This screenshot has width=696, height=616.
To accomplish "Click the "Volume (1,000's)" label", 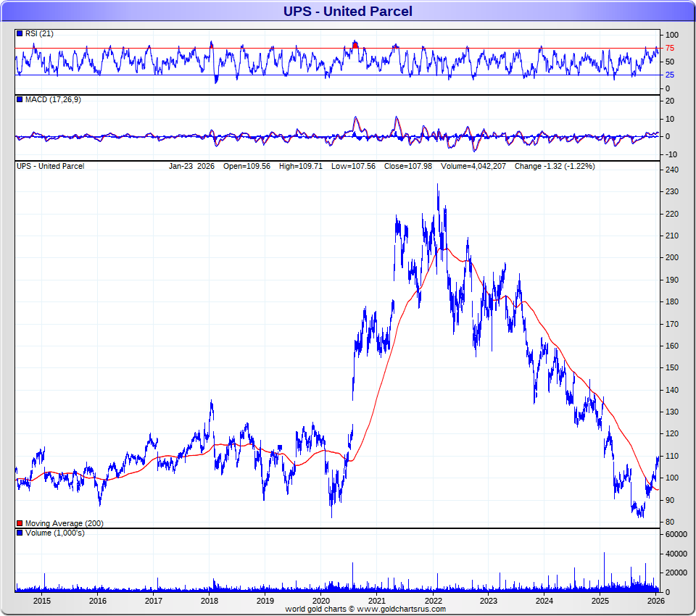I will 54,533.
